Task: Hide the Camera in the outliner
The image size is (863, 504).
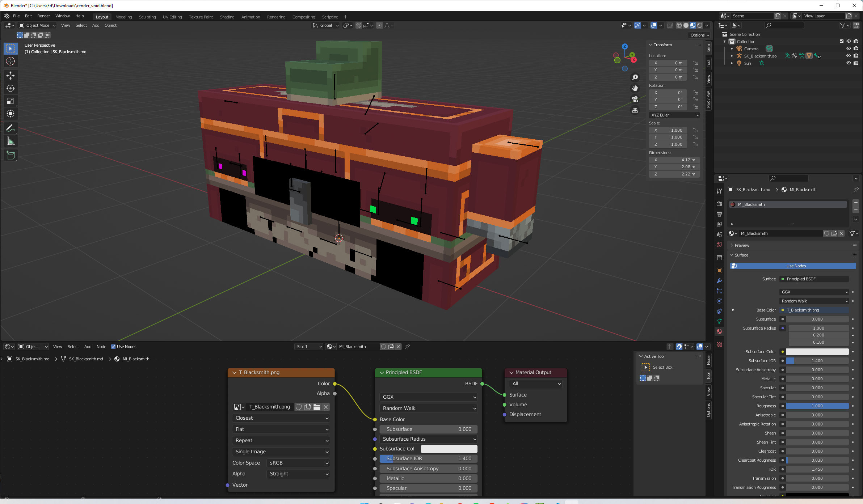Action: click(x=848, y=48)
